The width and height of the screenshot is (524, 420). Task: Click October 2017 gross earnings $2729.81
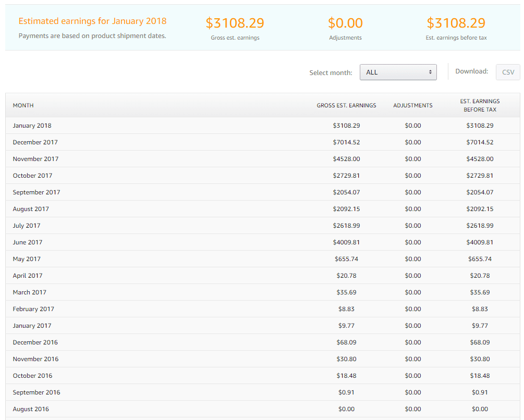[346, 176]
